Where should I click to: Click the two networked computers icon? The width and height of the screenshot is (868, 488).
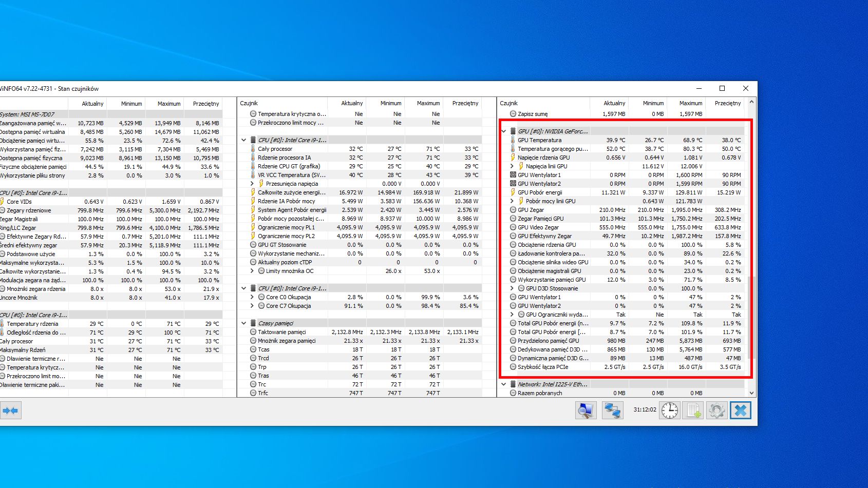(612, 411)
